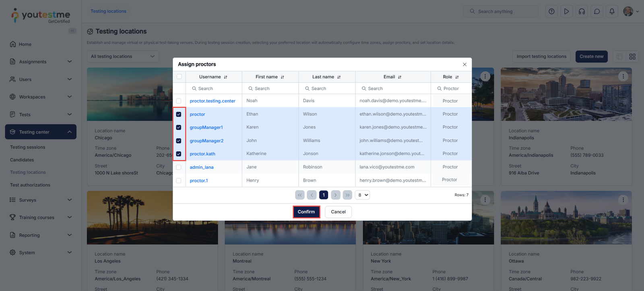Open the headset support icon
This screenshot has height=291, width=644.
point(582,11)
